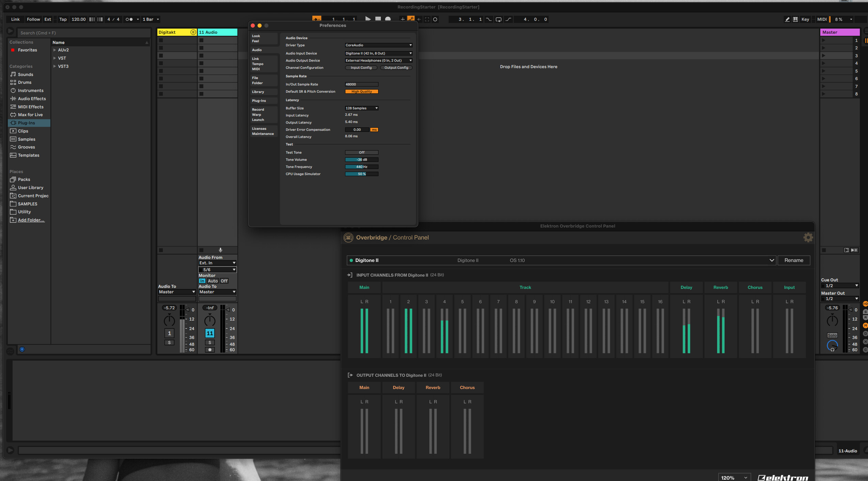Click the Output Config button

click(396, 67)
